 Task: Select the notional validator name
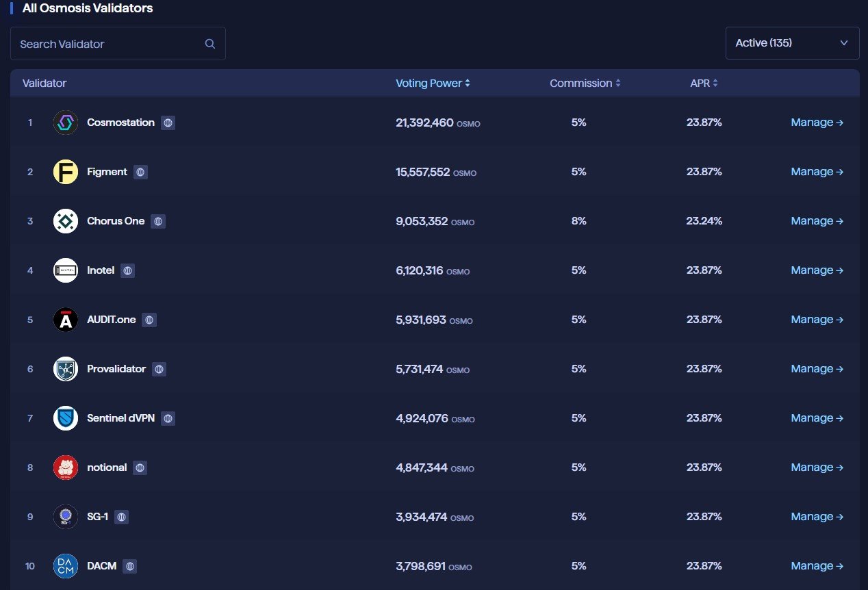coord(107,467)
